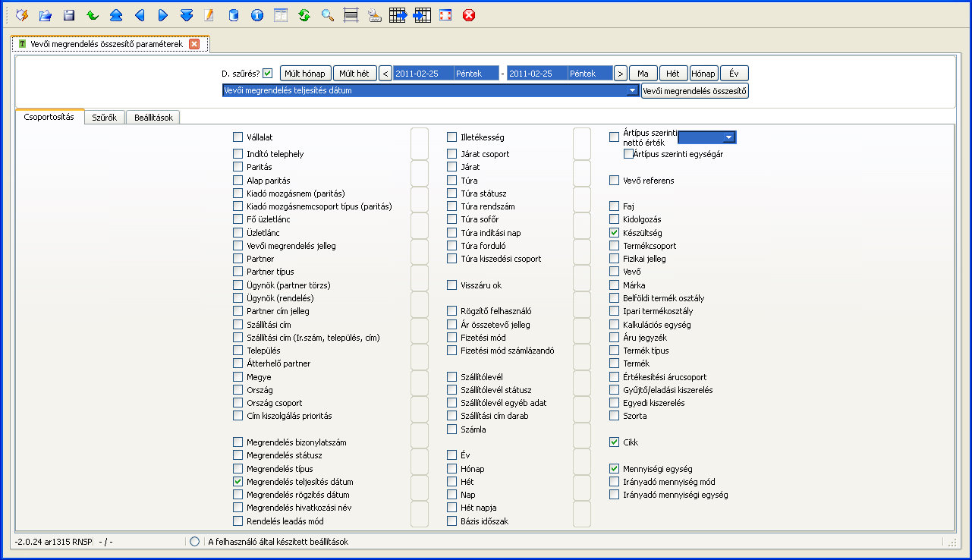The width and height of the screenshot is (972, 560).
Task: Uncheck Megrendelés teljesítés dátum checkbox
Action: [238, 482]
